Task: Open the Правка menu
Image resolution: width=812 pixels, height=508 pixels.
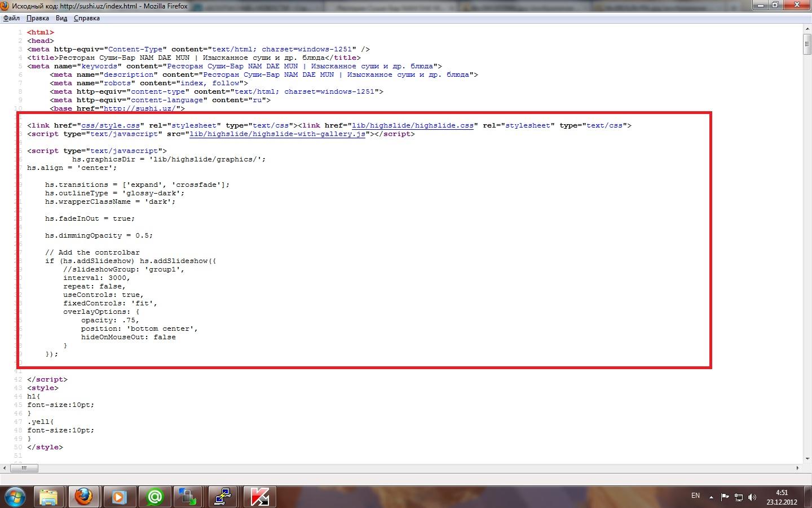Action: [38, 18]
